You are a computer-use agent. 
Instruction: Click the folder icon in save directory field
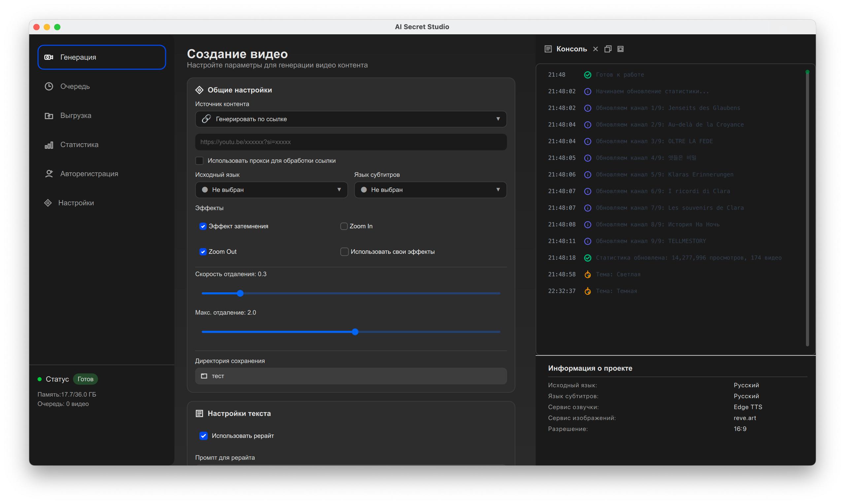tap(204, 376)
